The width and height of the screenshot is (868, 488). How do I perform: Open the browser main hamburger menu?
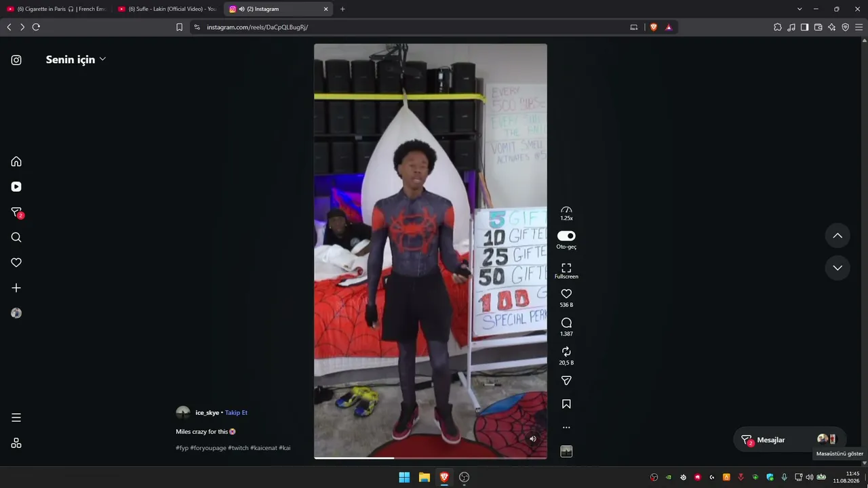pyautogui.click(x=859, y=27)
